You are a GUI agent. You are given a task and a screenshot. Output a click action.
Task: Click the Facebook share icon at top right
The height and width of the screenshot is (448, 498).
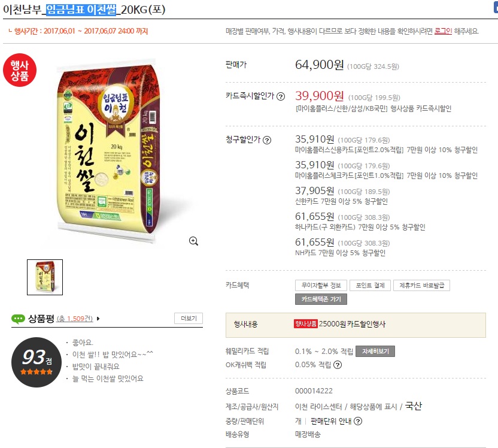[496, 8]
